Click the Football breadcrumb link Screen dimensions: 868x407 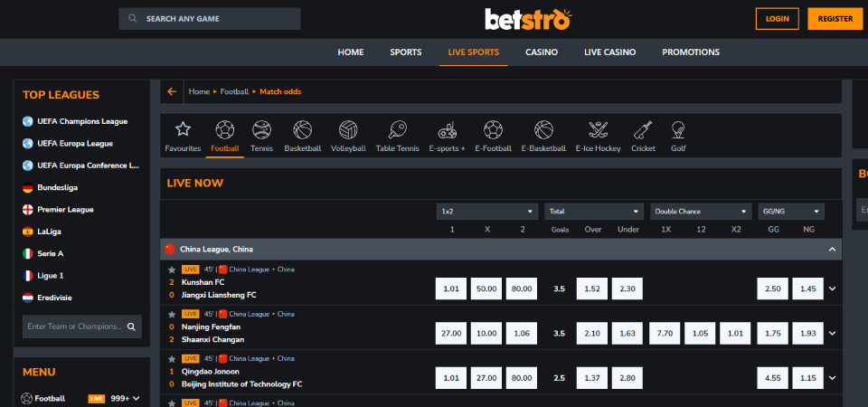tap(234, 91)
